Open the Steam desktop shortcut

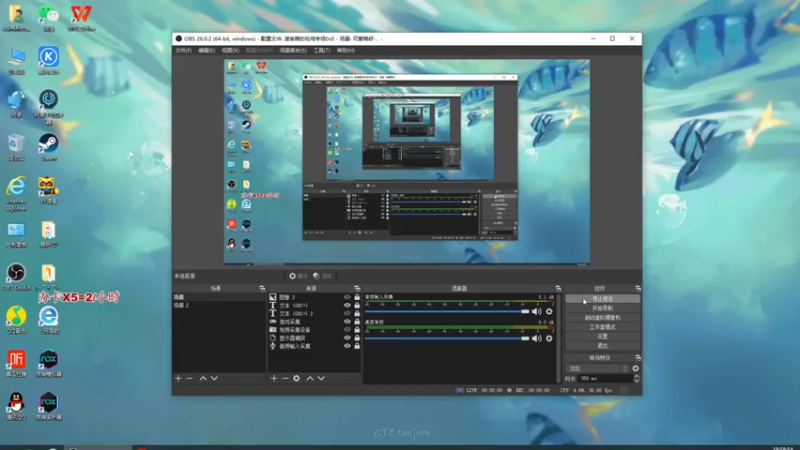pos(48,147)
